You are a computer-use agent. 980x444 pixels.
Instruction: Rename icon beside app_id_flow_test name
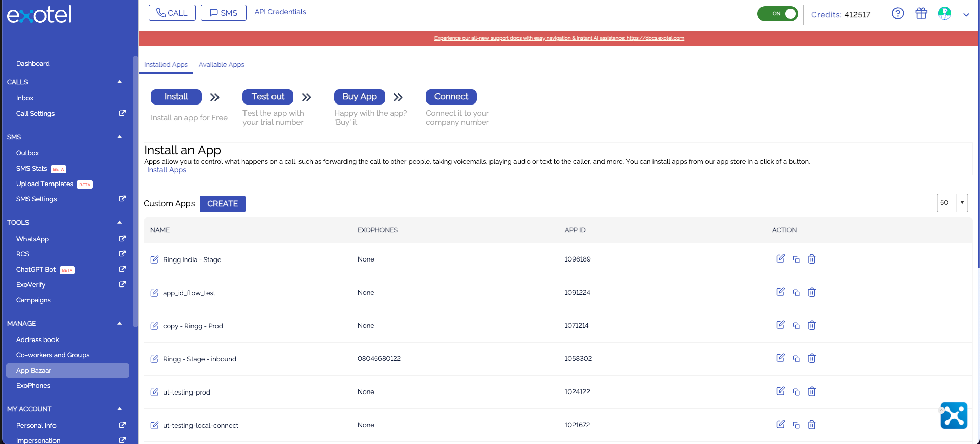154,293
